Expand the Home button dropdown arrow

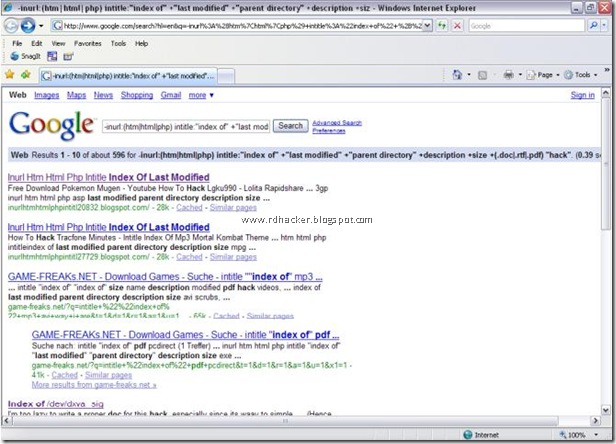coord(469,75)
